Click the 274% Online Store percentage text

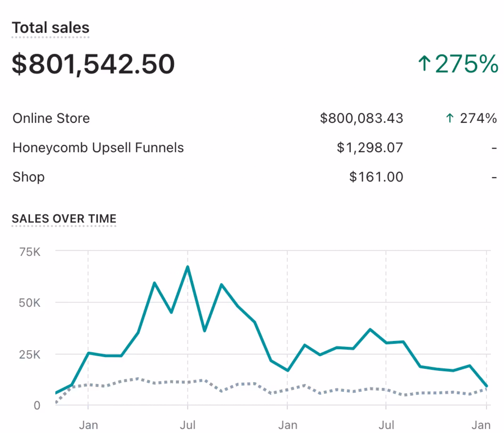[478, 118]
